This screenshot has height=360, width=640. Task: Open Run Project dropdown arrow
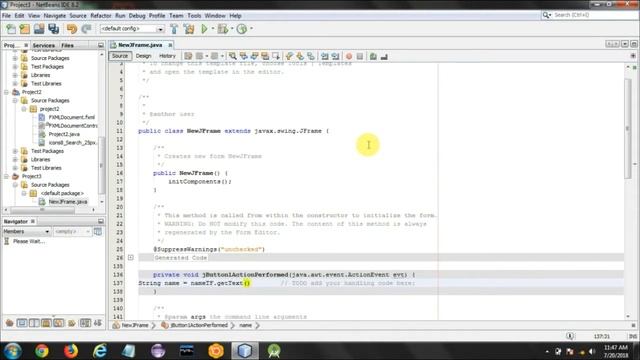[213, 29]
